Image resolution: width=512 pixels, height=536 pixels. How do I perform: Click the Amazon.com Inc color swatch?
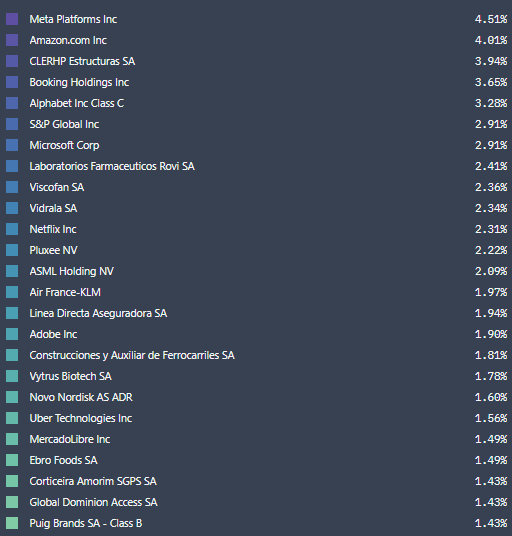click(x=12, y=40)
